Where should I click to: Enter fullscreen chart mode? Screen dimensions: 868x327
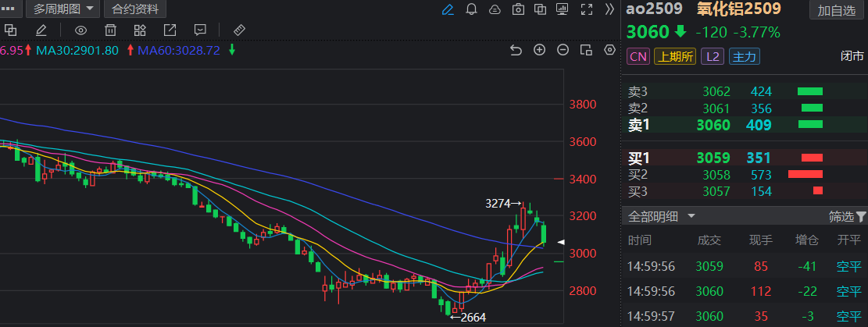coord(587,9)
